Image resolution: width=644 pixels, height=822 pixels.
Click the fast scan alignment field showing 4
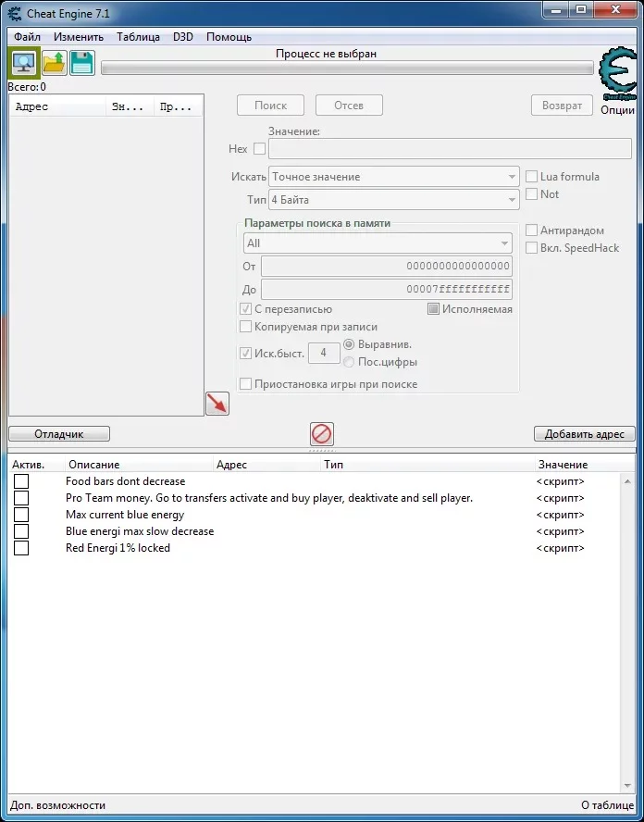tap(324, 353)
